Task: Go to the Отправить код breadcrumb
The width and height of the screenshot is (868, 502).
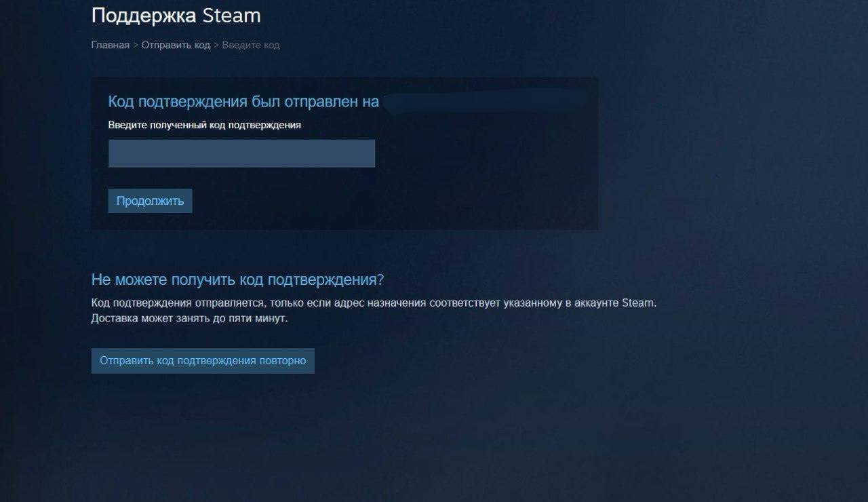Action: 176,45
